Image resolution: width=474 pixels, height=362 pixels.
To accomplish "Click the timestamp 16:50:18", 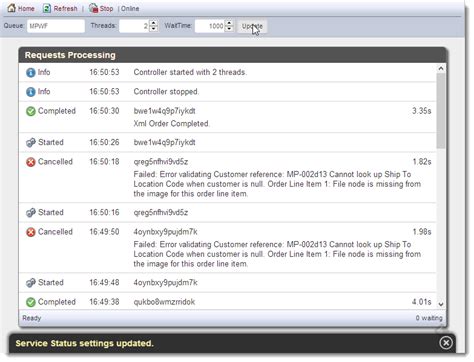I will [104, 162].
